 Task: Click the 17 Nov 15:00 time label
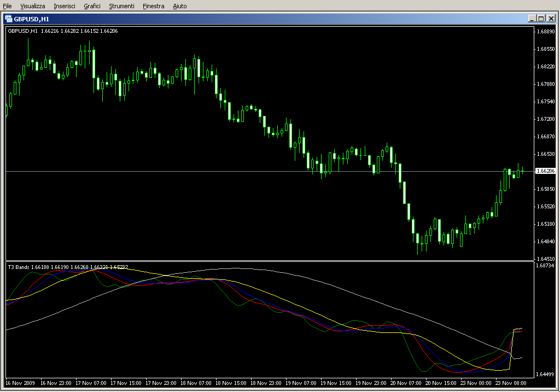(x=126, y=383)
